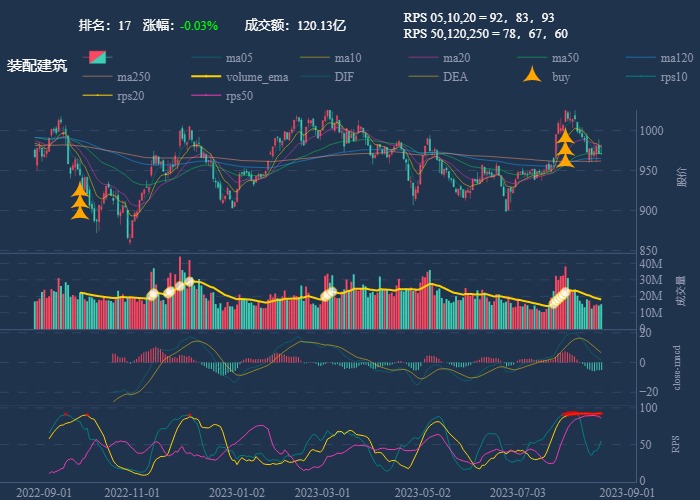
Task: Toggle the DIF legend label
Action: click(344, 77)
